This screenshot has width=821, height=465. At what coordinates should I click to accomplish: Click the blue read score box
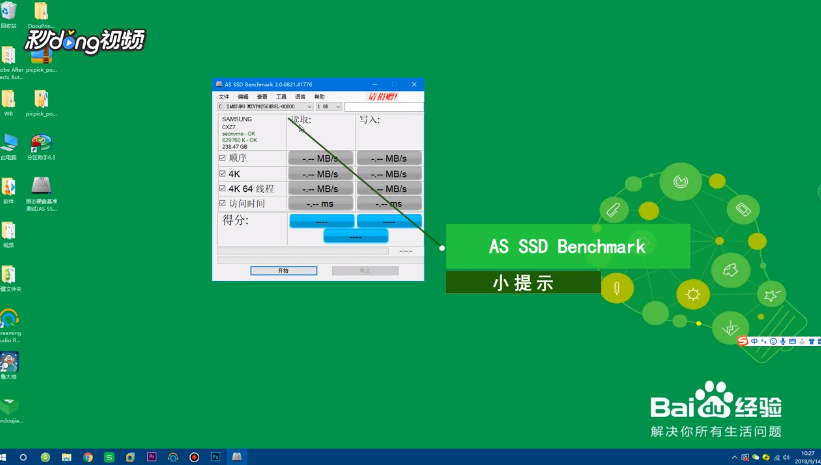click(x=322, y=221)
